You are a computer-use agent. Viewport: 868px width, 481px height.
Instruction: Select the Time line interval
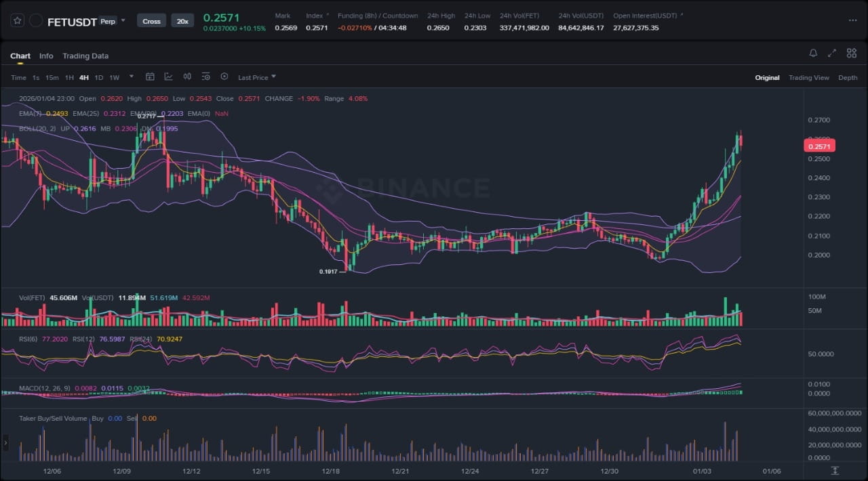click(x=18, y=77)
